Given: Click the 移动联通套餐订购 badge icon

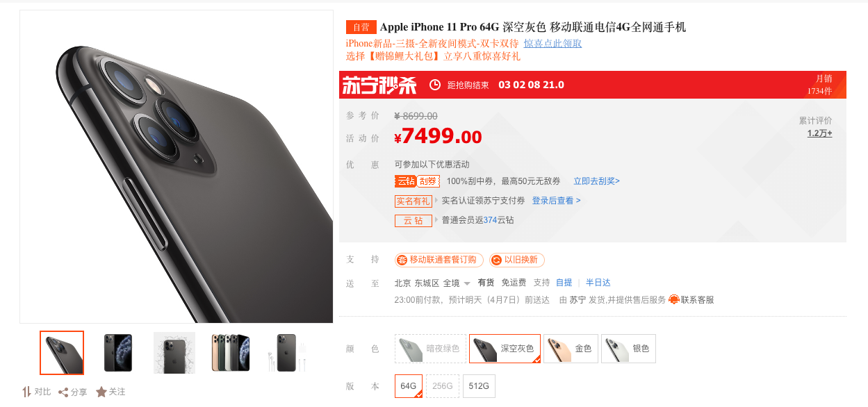Looking at the screenshot, I should [402, 260].
